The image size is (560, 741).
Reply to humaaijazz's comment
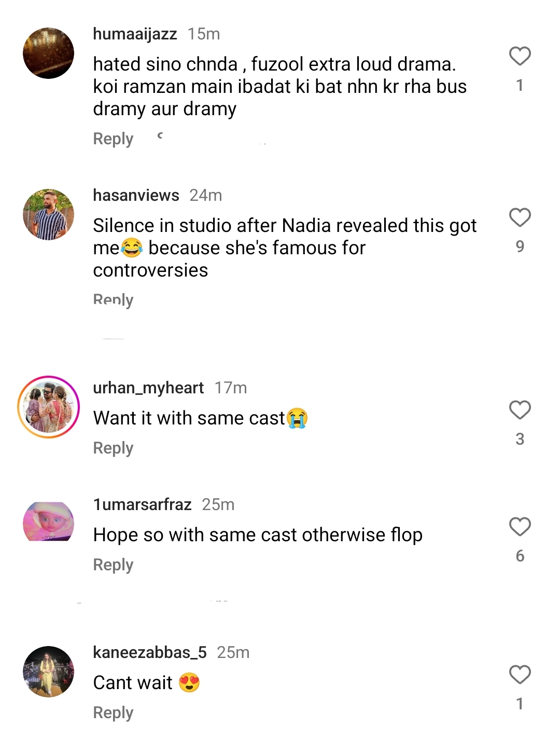(113, 139)
